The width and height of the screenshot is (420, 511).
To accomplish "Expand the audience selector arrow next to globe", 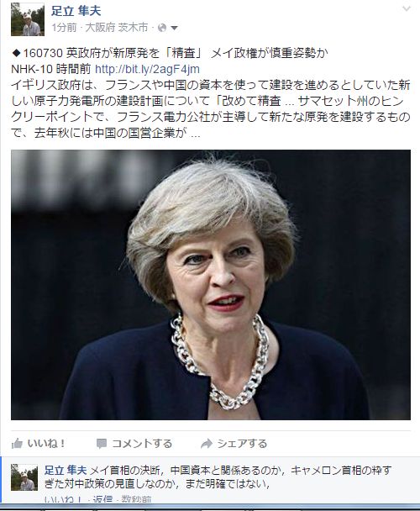I will (x=175, y=28).
